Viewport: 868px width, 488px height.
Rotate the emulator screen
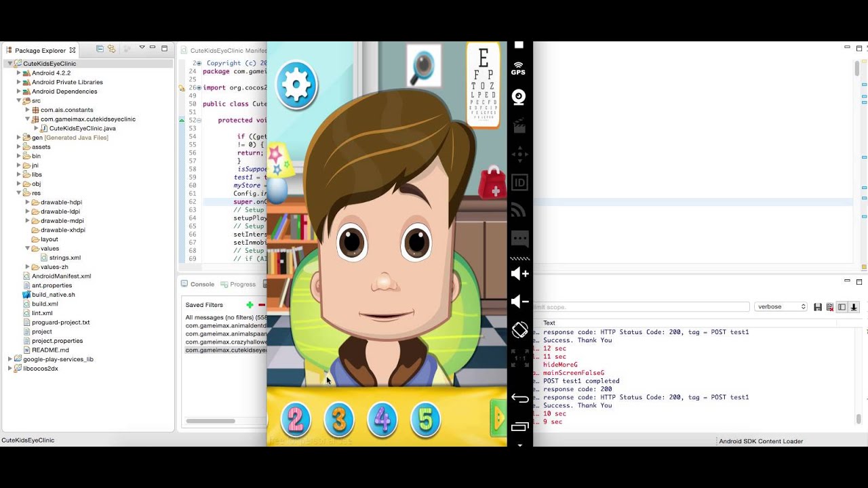pos(519,330)
